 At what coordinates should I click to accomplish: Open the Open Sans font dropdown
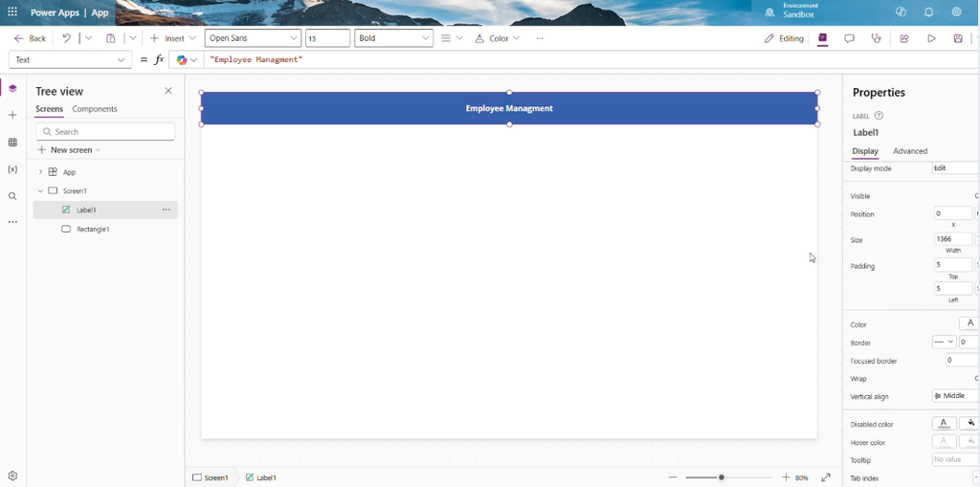(253, 38)
